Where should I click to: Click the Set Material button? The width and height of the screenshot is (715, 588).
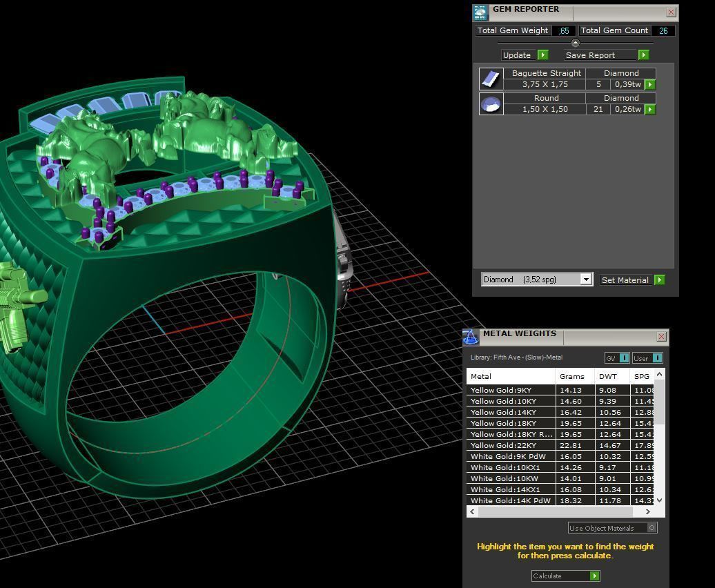click(x=627, y=280)
